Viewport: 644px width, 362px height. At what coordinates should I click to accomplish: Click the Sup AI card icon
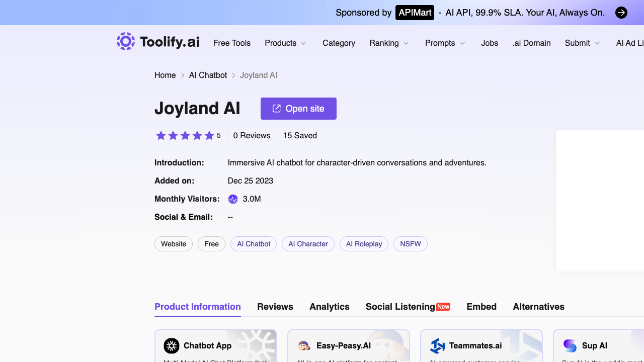pyautogui.click(x=570, y=346)
